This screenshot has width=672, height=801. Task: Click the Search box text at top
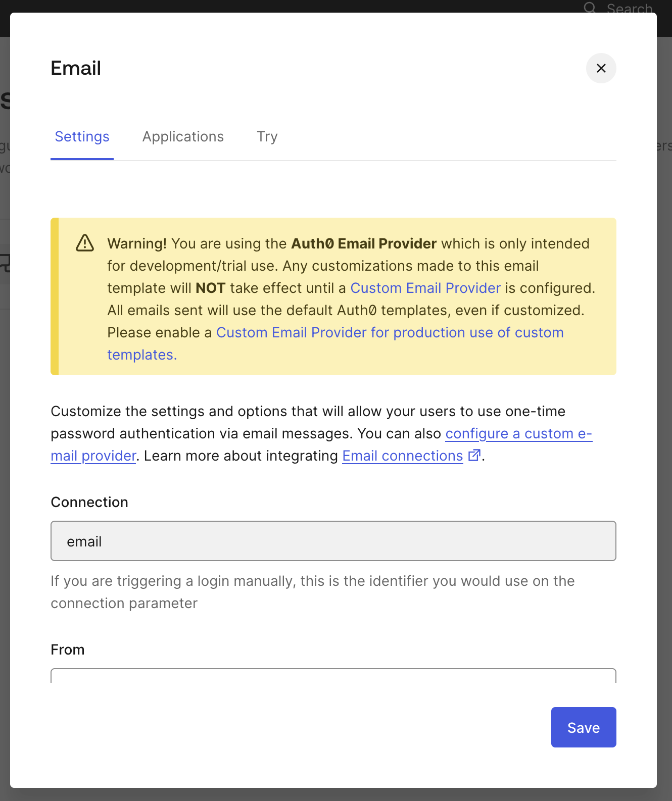point(629,8)
